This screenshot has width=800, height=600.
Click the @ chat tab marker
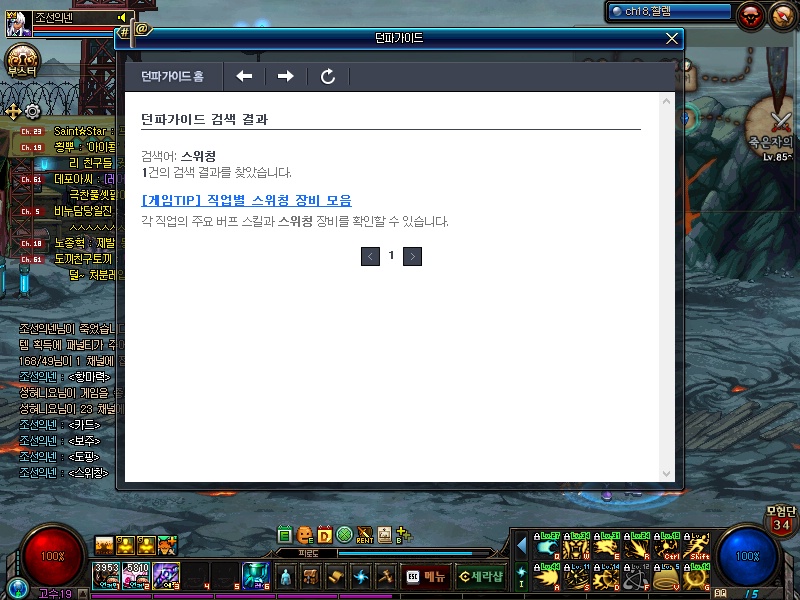click(x=141, y=28)
